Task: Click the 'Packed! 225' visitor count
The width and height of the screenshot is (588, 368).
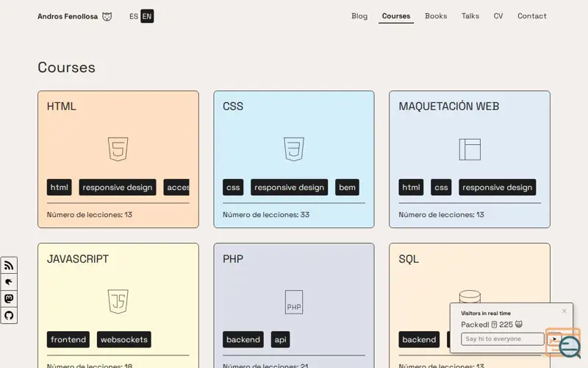Action: (492, 325)
